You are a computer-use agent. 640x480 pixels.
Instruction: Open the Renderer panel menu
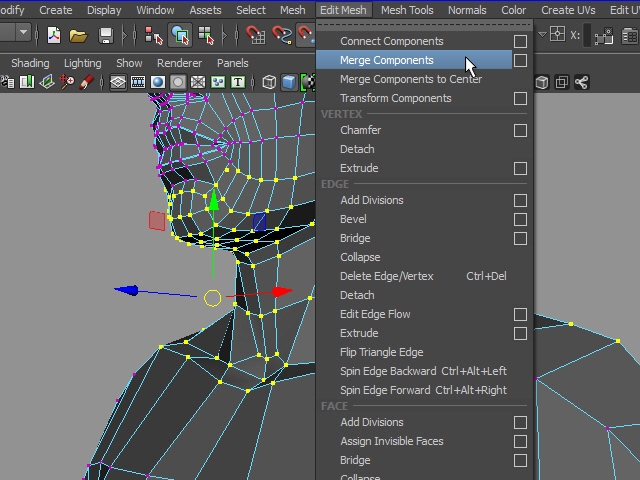[179, 63]
